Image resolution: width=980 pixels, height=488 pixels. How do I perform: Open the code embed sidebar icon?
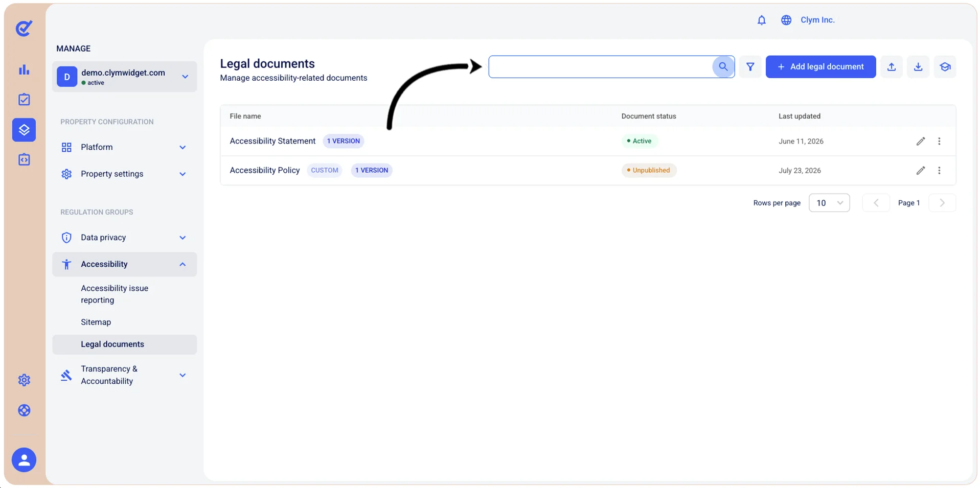[24, 159]
